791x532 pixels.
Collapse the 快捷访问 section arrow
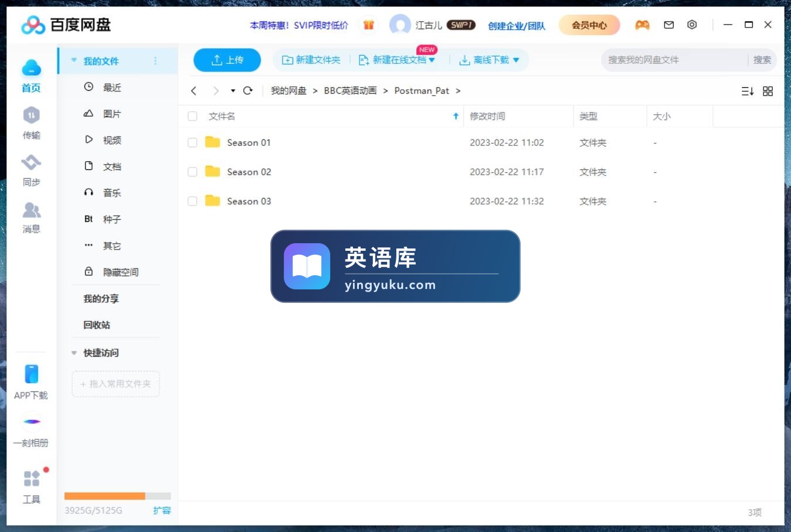click(74, 353)
